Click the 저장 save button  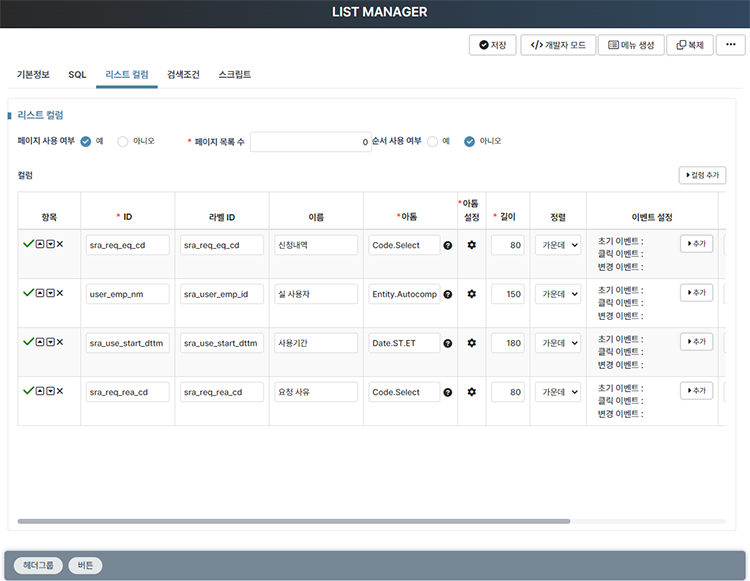click(492, 45)
